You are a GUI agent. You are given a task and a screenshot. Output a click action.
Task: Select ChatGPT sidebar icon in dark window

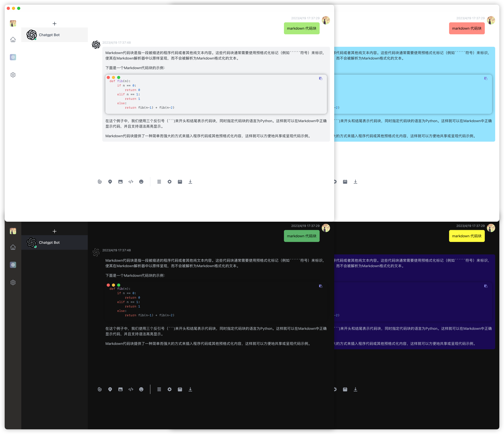13,265
